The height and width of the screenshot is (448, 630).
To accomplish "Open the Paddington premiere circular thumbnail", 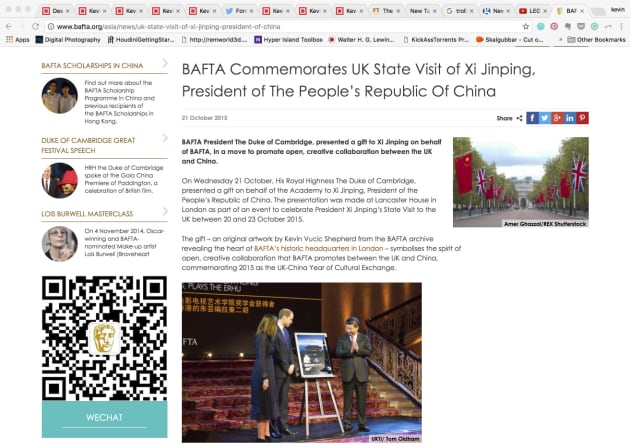I will coord(59,180).
